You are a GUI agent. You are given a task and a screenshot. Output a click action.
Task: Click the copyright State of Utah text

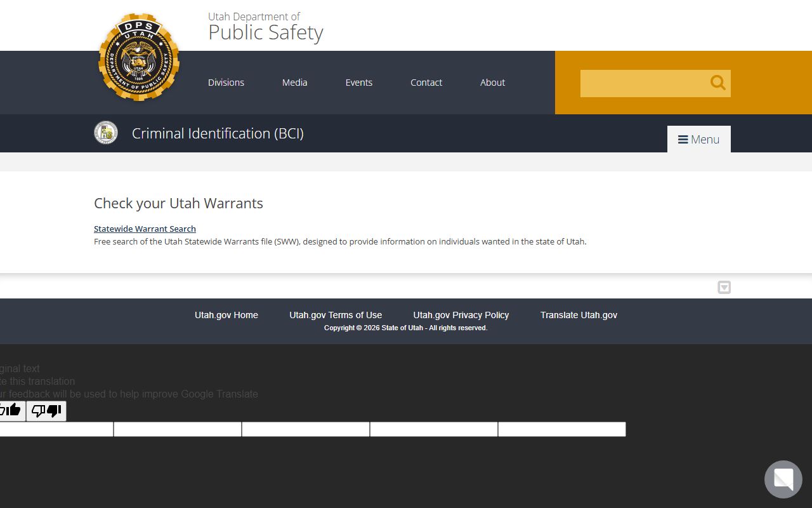tap(406, 328)
